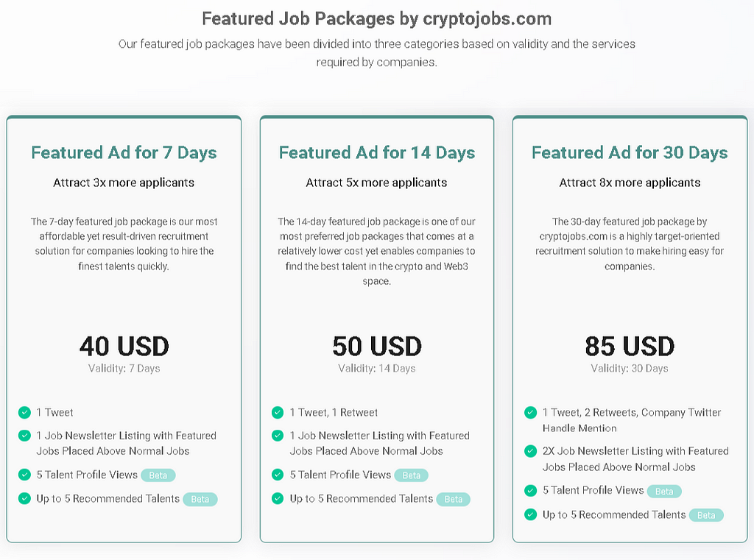
Task: Click the check icon next to "1 Tweet, 1 Retweet"
Action: click(x=278, y=412)
